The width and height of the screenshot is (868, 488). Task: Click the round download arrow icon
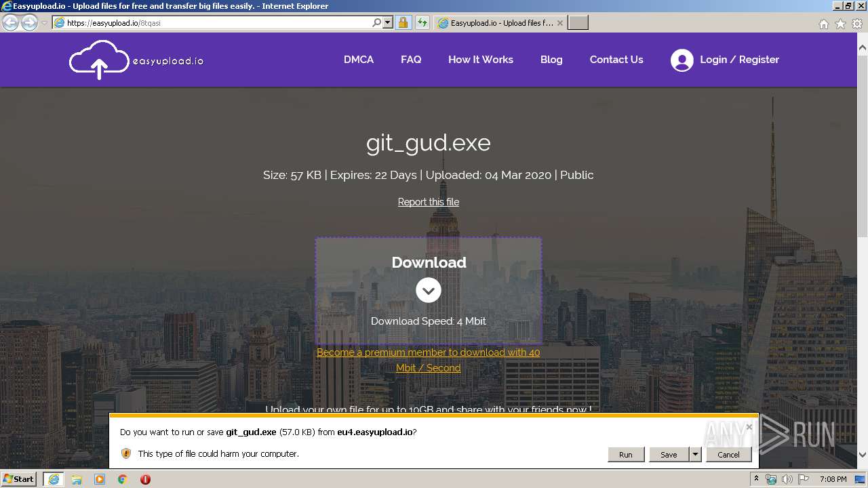[428, 291]
